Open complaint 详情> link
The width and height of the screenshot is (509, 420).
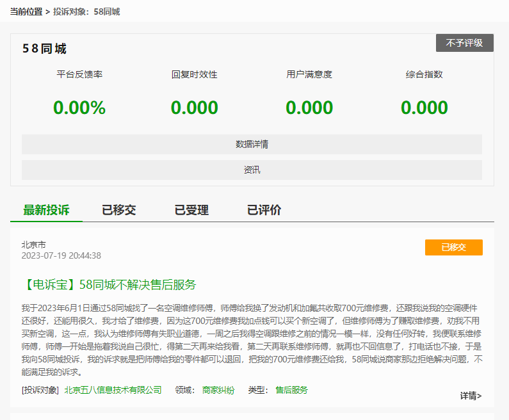tap(471, 396)
